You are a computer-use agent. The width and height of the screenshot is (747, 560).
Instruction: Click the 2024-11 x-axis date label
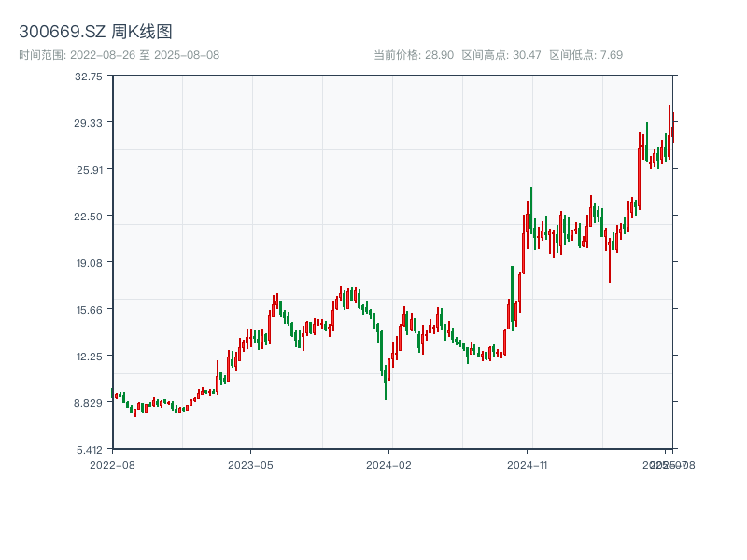pyautogui.click(x=528, y=464)
